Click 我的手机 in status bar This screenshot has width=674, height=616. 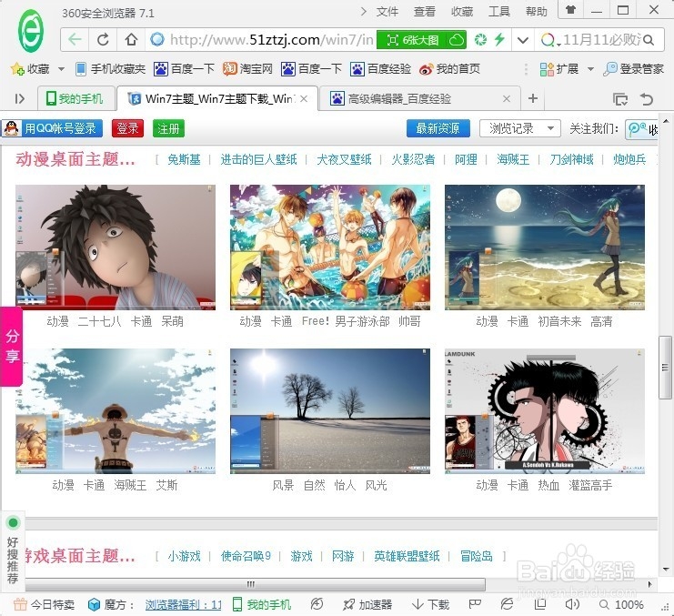coord(262,605)
